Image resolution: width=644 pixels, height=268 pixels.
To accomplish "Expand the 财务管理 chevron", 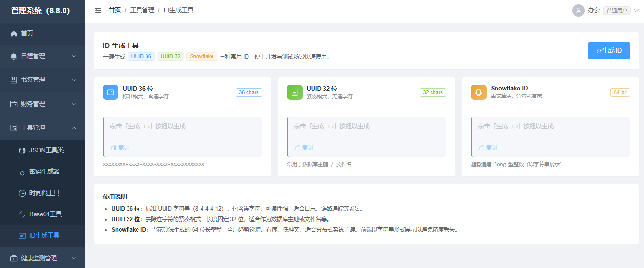I will click(x=74, y=104).
